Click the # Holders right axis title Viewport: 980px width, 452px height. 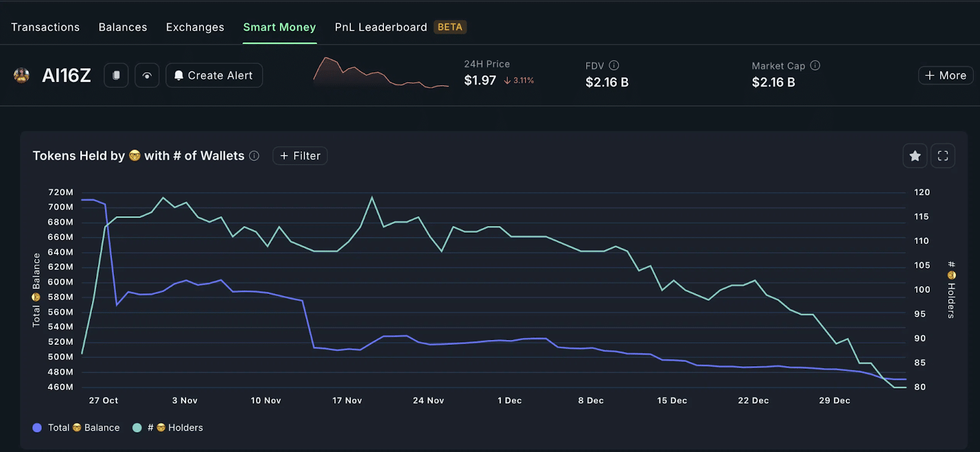coord(951,290)
